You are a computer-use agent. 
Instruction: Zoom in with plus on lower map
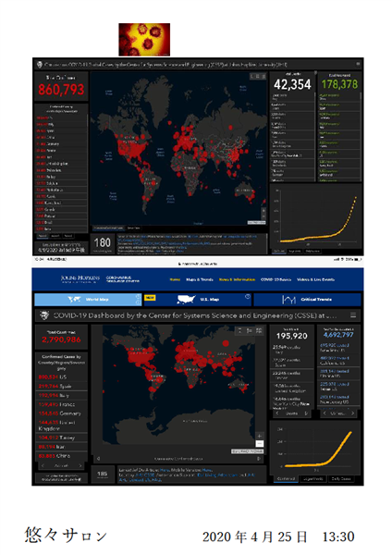[259, 436]
